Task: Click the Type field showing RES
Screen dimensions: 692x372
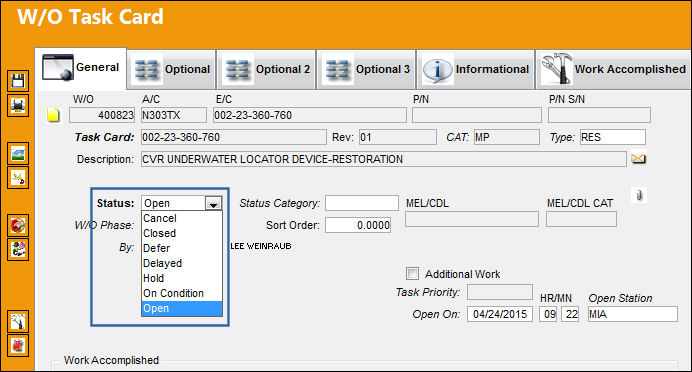Action: click(x=613, y=137)
